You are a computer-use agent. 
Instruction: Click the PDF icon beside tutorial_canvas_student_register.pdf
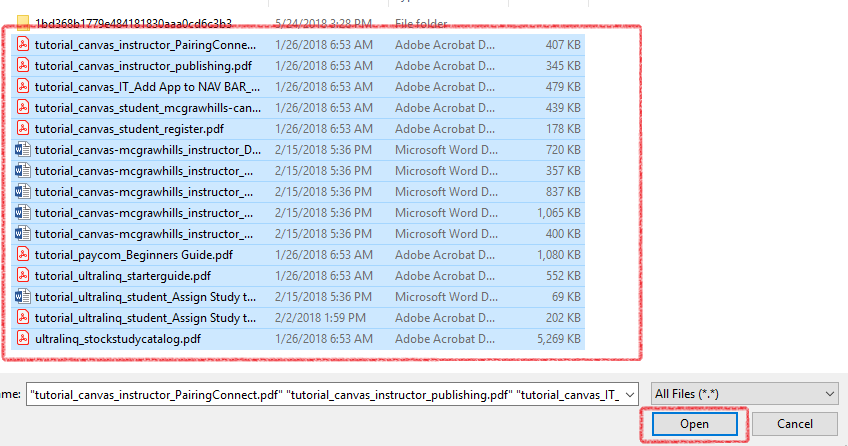pyautogui.click(x=23, y=129)
